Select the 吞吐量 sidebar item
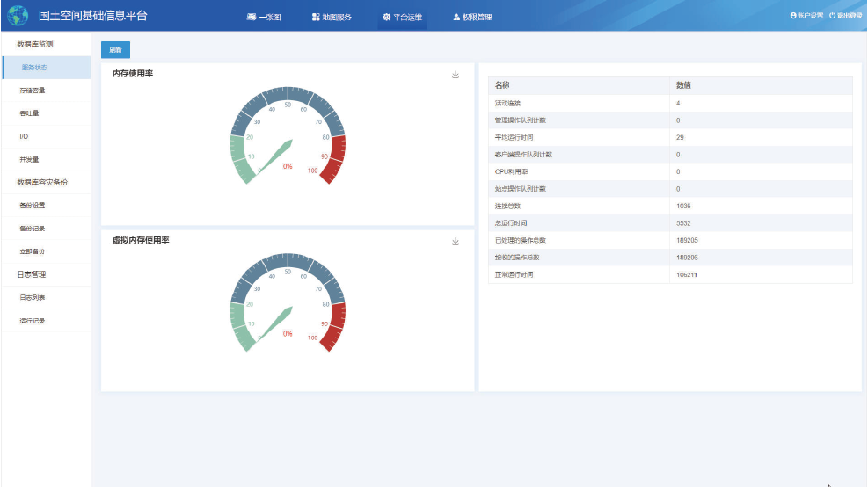Viewport: 868px width, 487px height. [x=29, y=113]
